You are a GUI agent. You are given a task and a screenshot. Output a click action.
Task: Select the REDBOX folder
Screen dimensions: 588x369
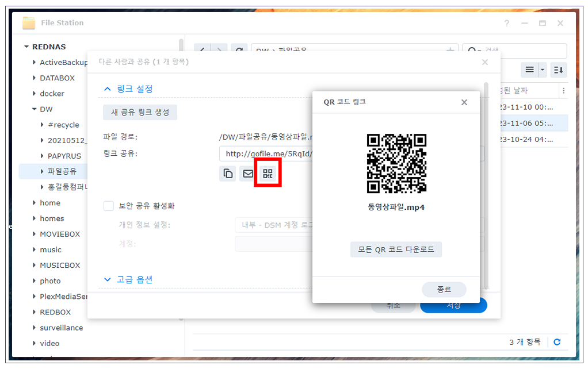point(55,312)
